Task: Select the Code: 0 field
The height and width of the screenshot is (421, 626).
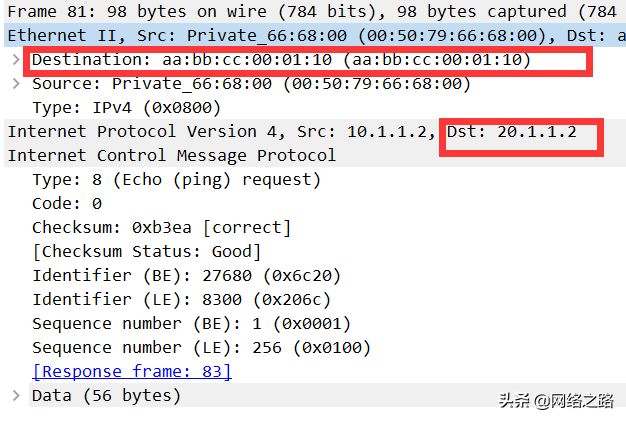Action: (x=67, y=204)
